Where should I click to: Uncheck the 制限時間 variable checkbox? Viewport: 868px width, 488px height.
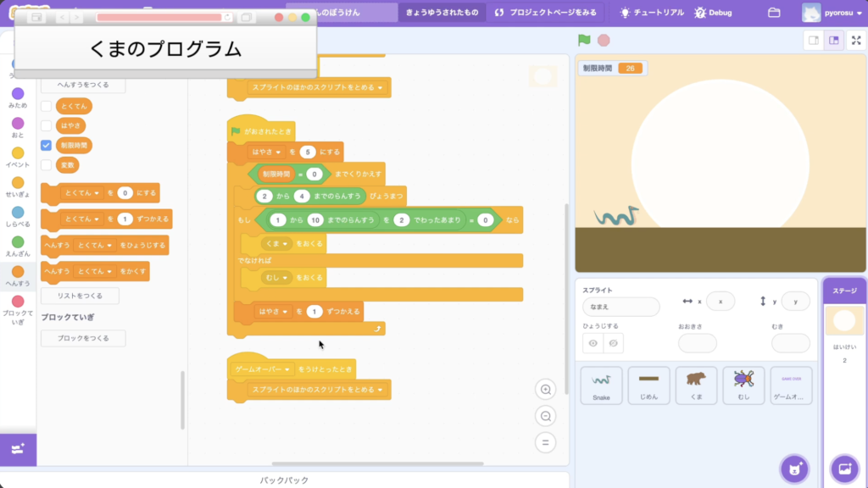(47, 145)
